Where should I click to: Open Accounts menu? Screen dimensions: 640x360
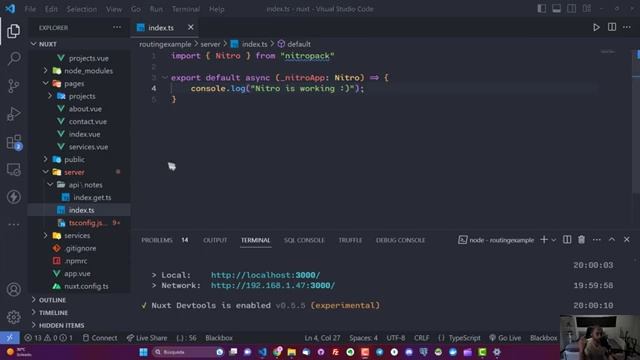13,289
